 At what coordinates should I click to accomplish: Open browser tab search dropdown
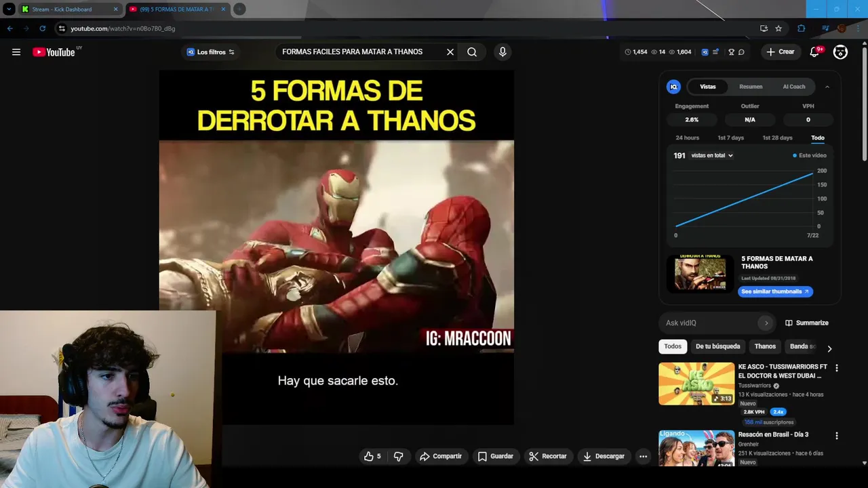coord(9,9)
